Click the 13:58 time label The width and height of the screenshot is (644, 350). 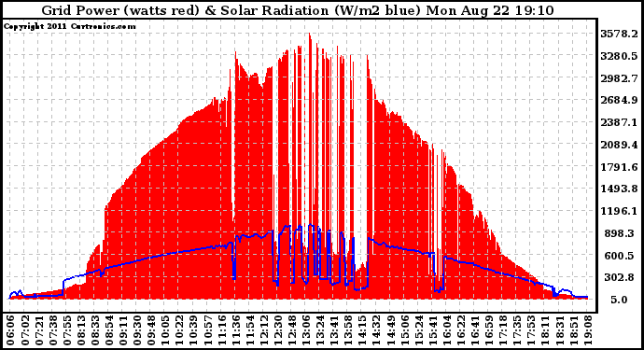pyautogui.click(x=347, y=330)
